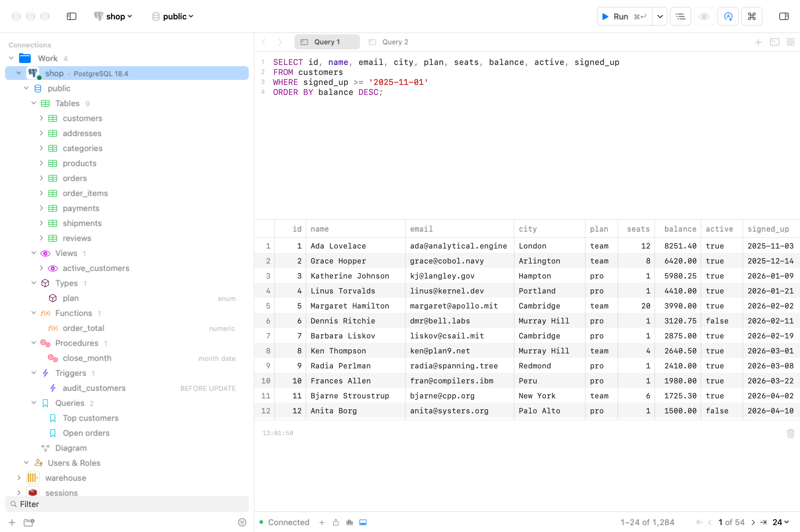The width and height of the screenshot is (800, 532).
Task: Open the command palette icon
Action: (752, 16)
